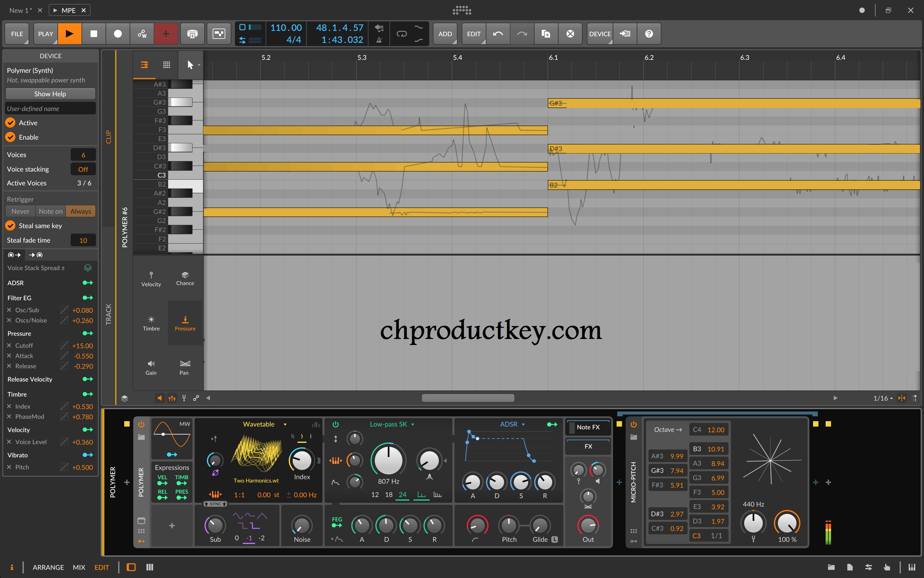
Task: Click the Show Help button
Action: pos(50,94)
